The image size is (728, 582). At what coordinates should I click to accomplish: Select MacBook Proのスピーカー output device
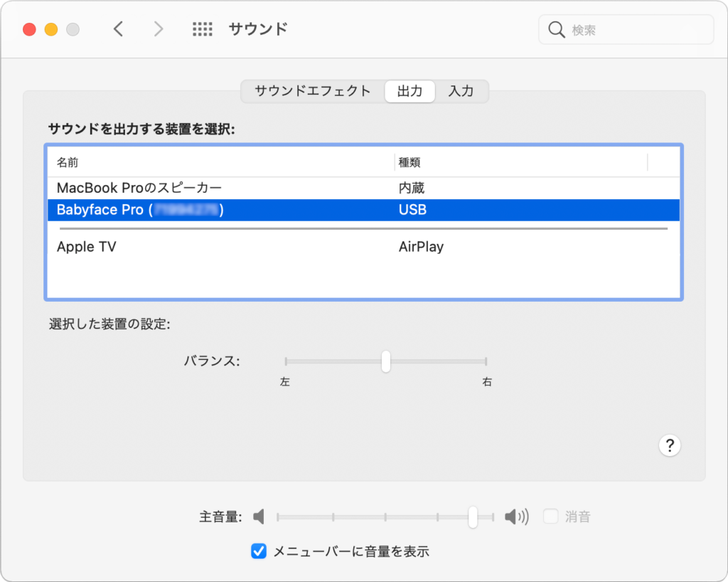point(139,188)
